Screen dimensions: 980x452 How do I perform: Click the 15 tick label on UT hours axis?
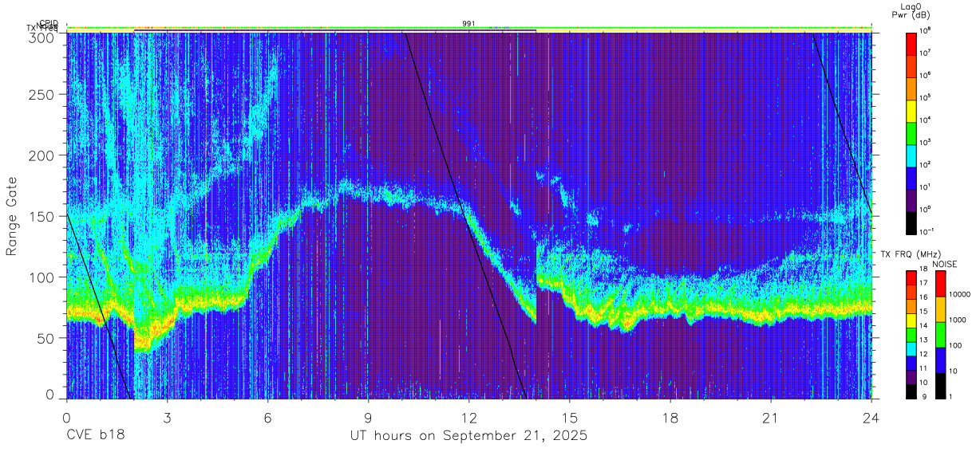(x=570, y=419)
